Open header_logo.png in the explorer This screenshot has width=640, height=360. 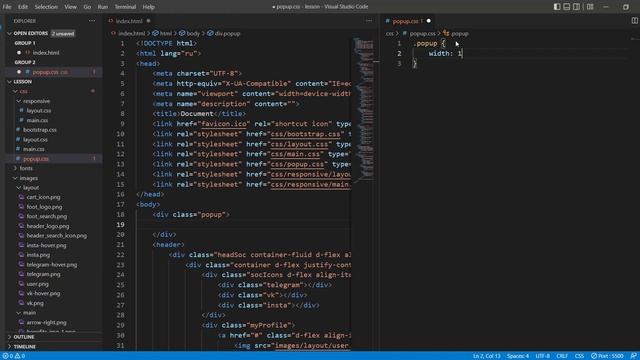pos(48,226)
